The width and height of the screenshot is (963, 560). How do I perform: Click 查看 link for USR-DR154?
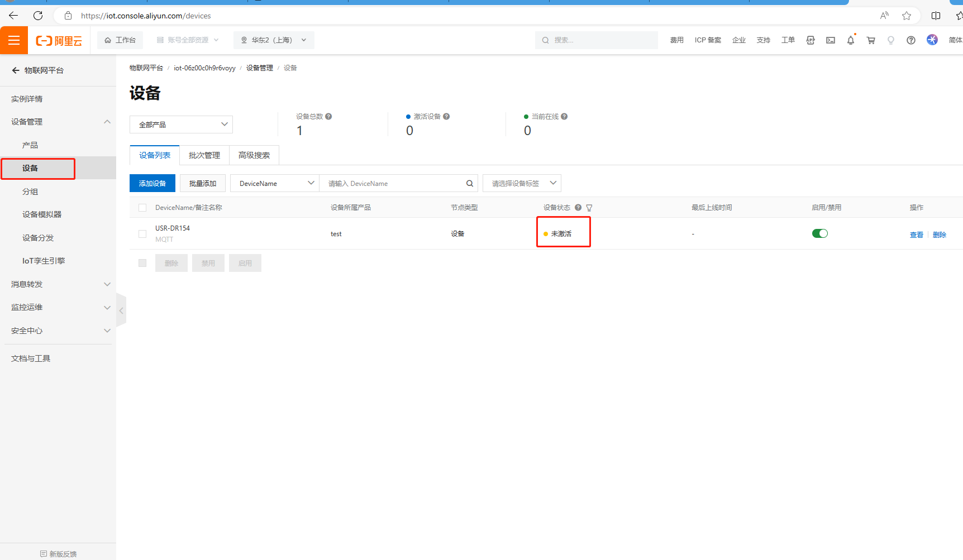pos(916,235)
